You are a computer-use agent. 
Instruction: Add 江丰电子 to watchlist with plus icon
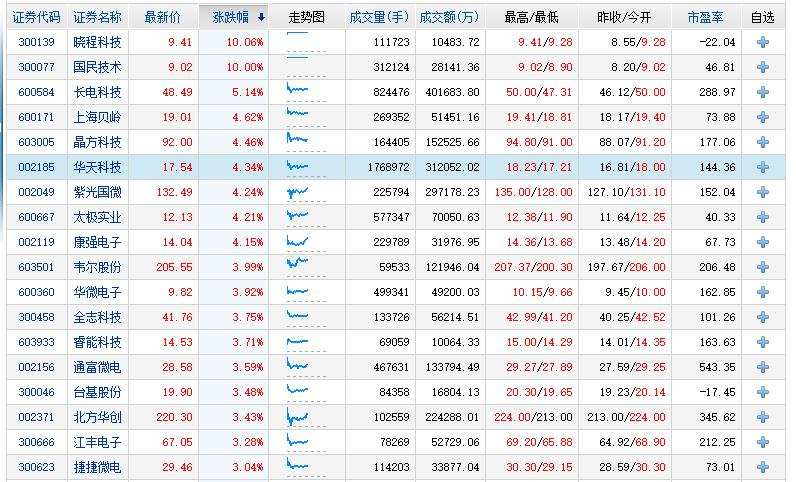click(x=762, y=442)
